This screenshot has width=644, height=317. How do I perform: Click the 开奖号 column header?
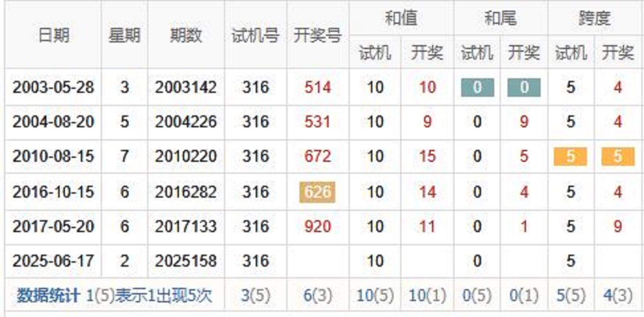[x=318, y=36]
